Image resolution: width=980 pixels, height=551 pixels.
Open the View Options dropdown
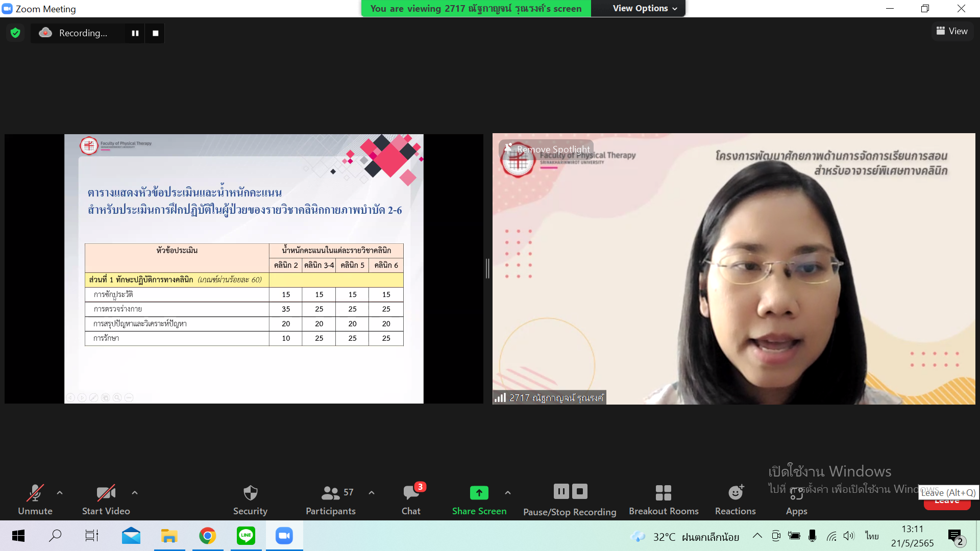644,8
